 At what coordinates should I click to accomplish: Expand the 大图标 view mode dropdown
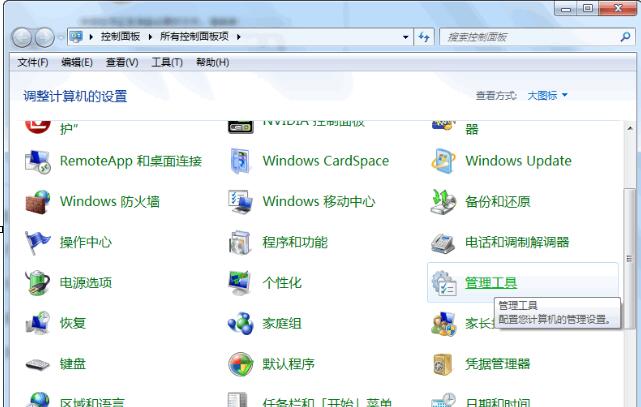pyautogui.click(x=564, y=96)
